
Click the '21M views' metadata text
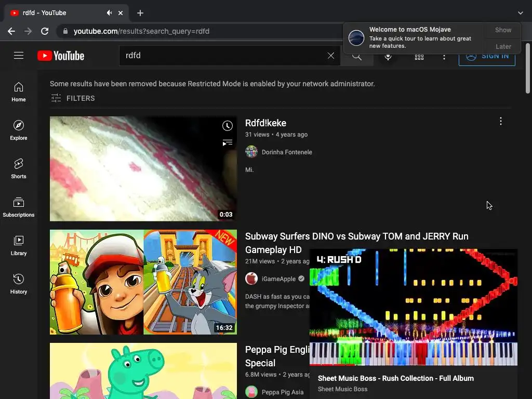pyautogui.click(x=260, y=261)
